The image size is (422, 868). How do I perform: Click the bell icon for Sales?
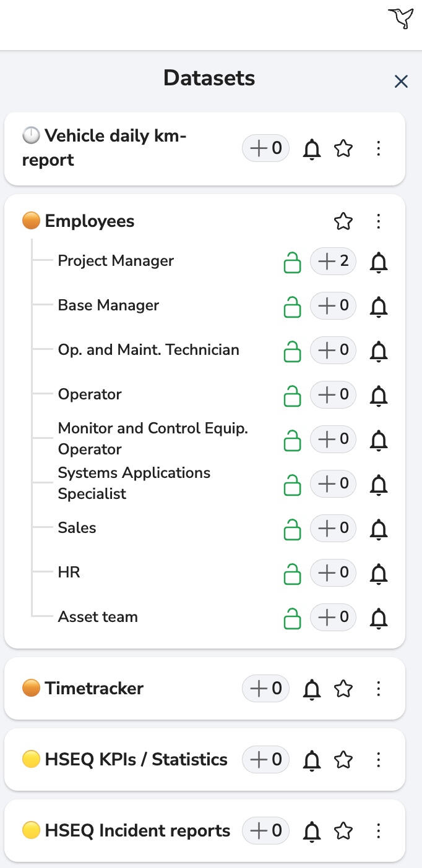[379, 529]
